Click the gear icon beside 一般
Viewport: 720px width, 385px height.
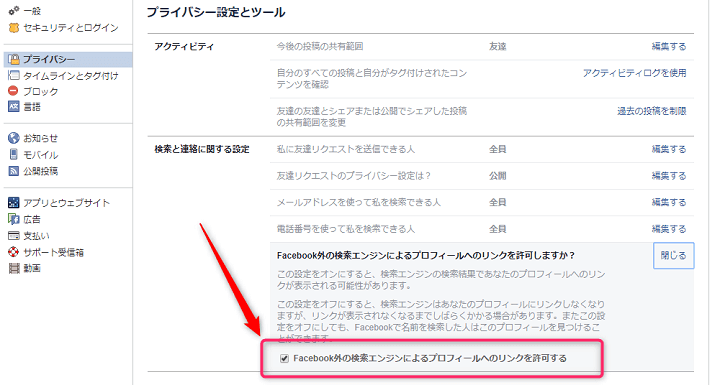[14, 10]
